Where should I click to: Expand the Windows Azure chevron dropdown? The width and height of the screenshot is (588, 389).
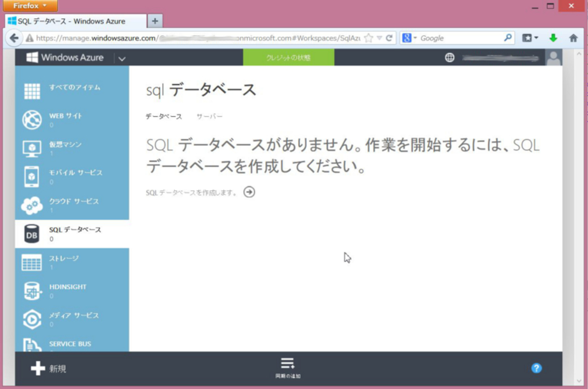point(122,58)
